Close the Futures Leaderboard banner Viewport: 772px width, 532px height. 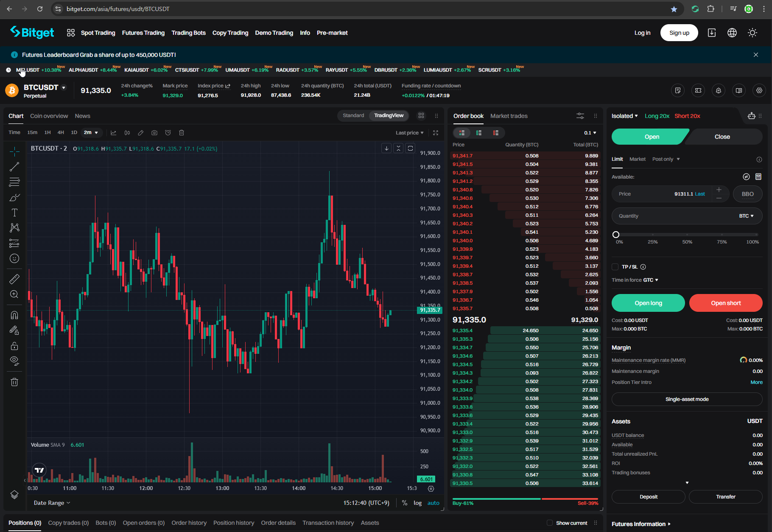tap(756, 55)
